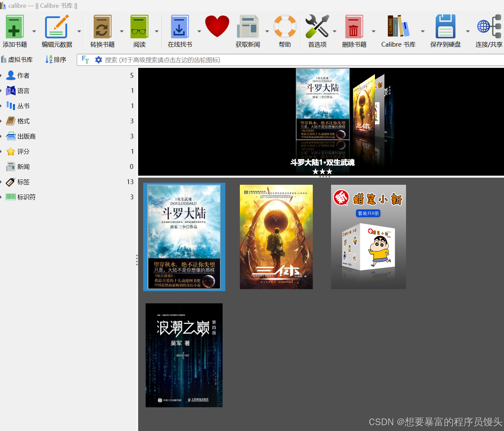Open the 转换书籍 dropdown arrow
This screenshot has height=431, width=504.
pyautogui.click(x=122, y=31)
